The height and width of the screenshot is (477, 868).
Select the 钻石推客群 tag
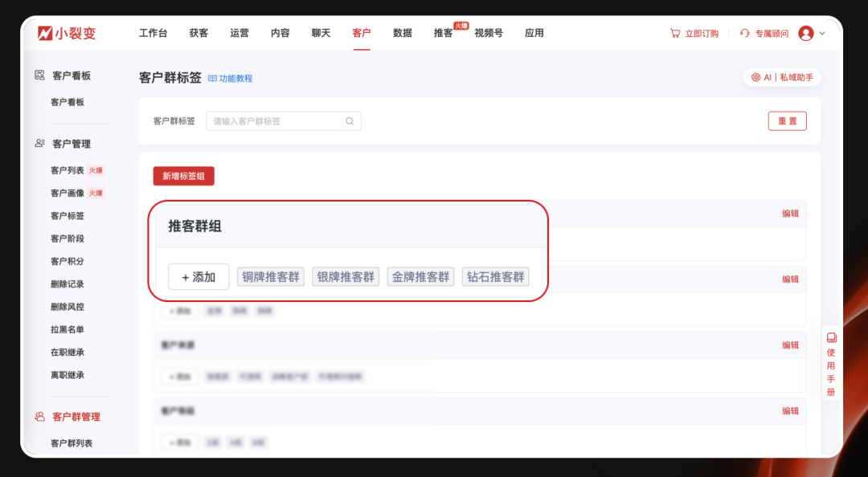point(495,276)
